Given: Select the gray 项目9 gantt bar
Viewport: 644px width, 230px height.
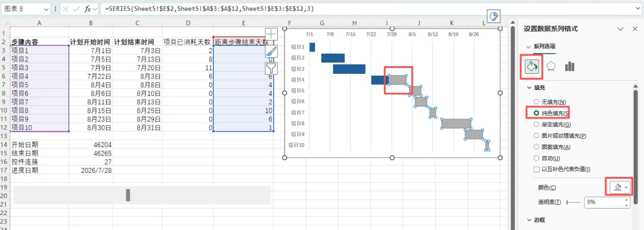Looking at the screenshot, I should pyautogui.click(x=473, y=134).
